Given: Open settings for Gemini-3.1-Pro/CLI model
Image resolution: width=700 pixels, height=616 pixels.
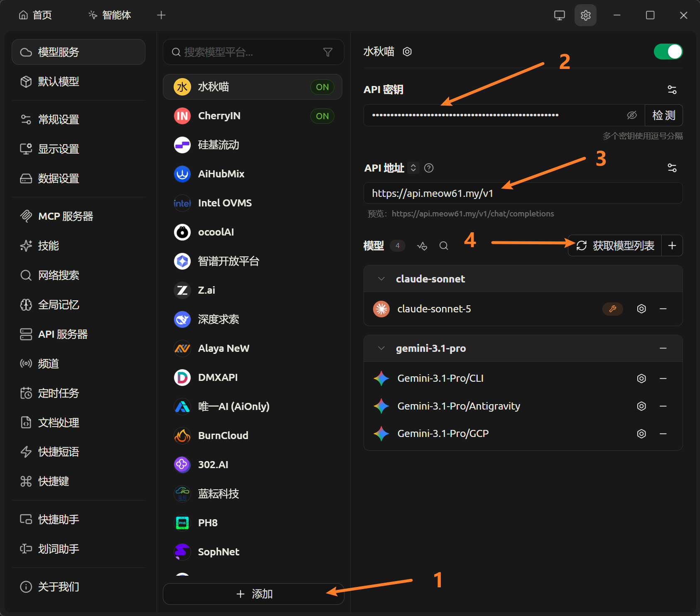Looking at the screenshot, I should coord(641,378).
